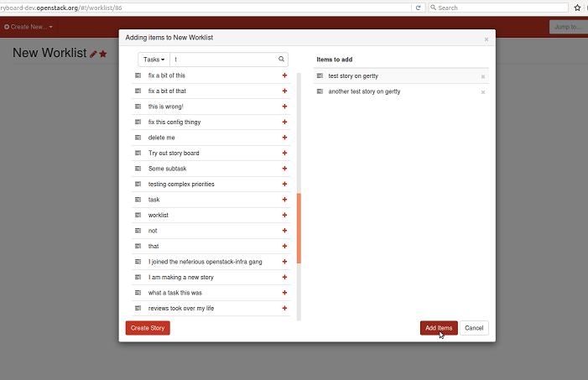Add 'worklist' task using its plus icon

[284, 215]
